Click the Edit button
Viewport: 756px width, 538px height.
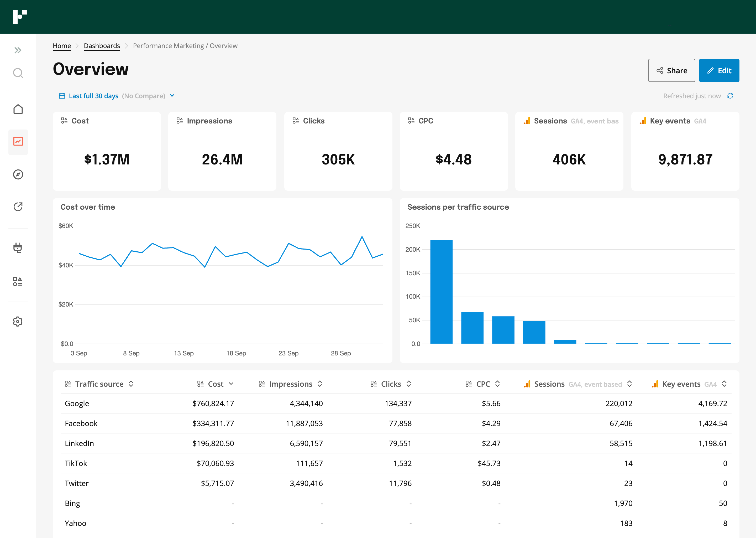719,70
